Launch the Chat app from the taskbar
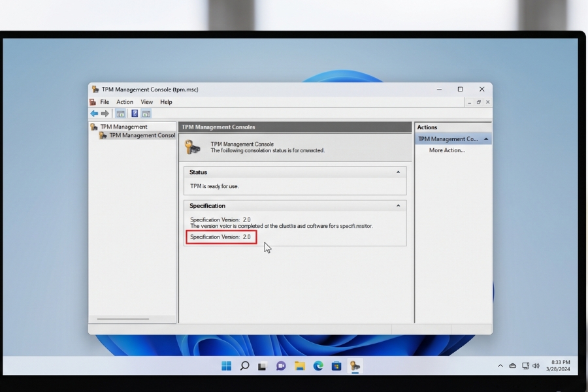Image resolution: width=588 pixels, height=392 pixels. point(281,366)
